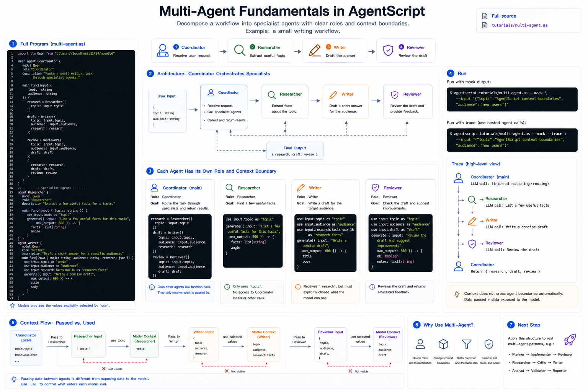This screenshot has width=588, height=392.
Task: Click the funnel icon above 'Better control'
Action: pyautogui.click(x=466, y=344)
